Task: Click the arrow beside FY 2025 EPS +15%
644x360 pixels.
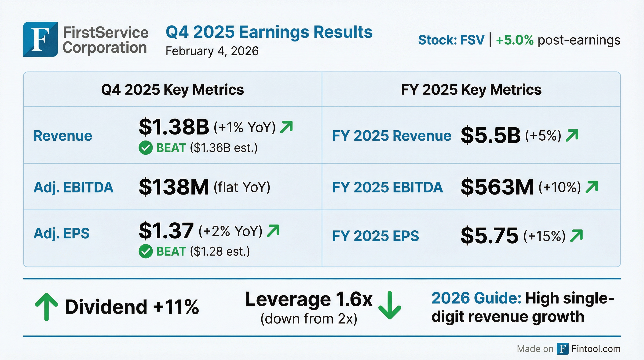Action: tap(576, 236)
